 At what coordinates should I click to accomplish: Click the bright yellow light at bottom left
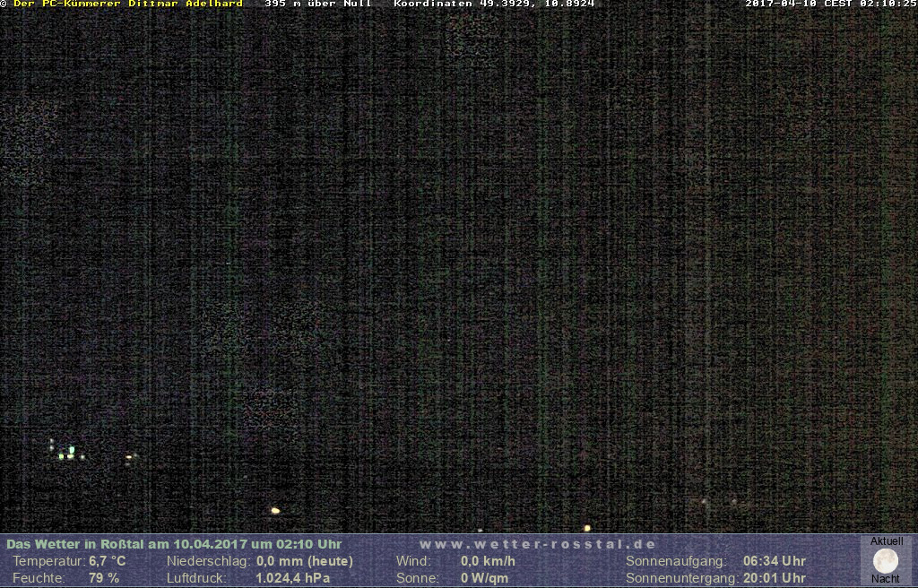[275, 511]
